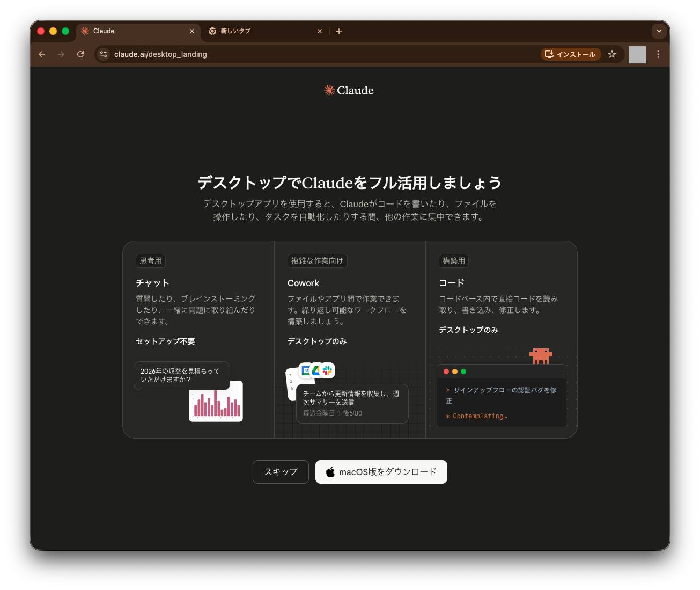
Task: Click the 2026年の収益 chat bubble
Action: coord(181,375)
